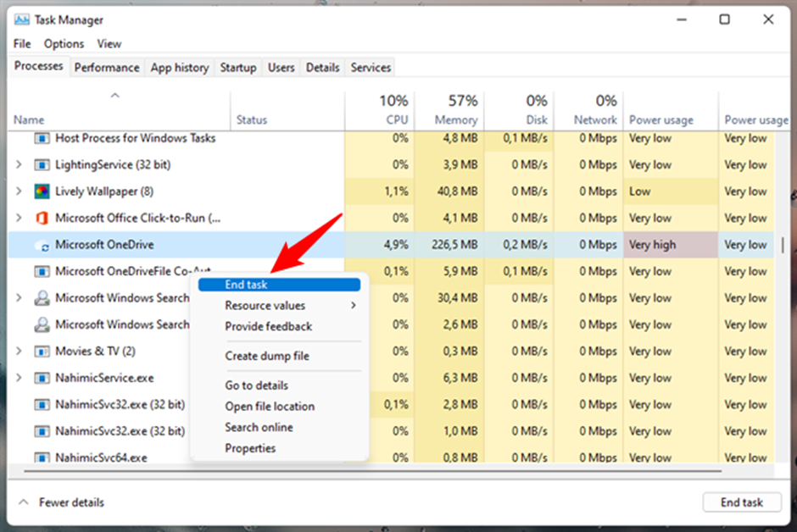Switch to the Performance tab
This screenshot has height=532, width=797.
[107, 68]
